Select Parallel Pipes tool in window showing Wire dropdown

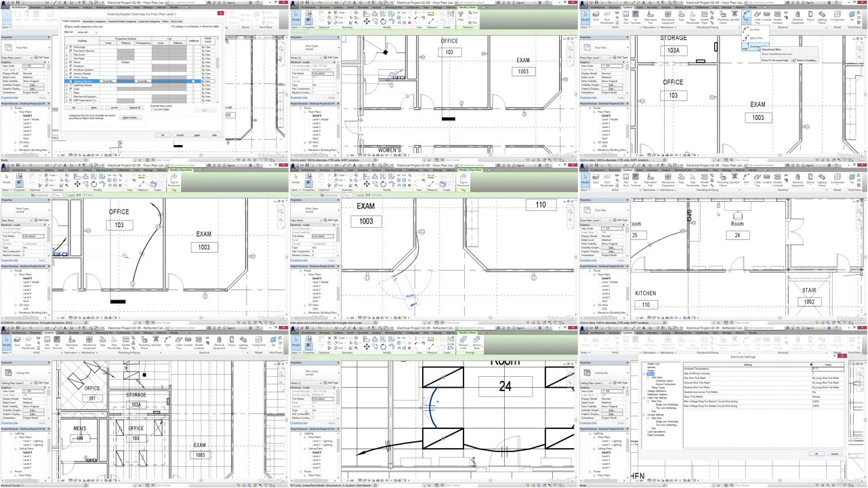point(704,16)
